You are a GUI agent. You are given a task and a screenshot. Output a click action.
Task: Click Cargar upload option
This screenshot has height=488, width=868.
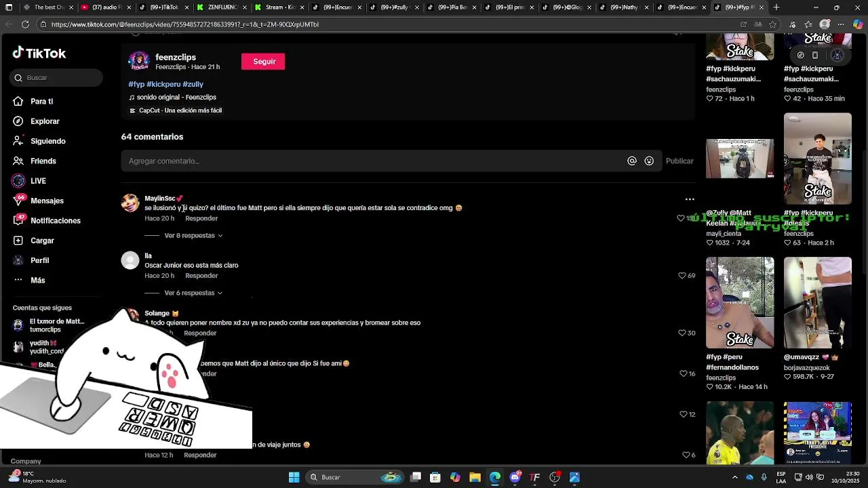[x=42, y=241]
